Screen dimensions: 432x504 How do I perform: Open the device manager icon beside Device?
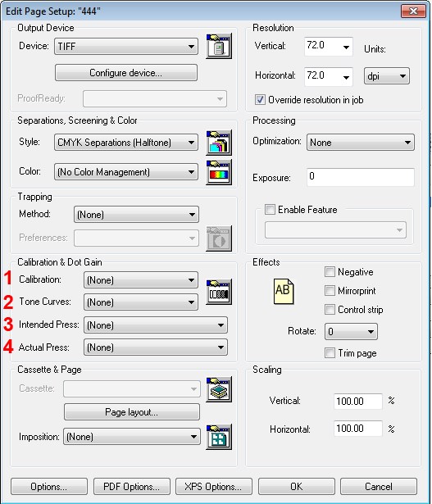coord(219,46)
